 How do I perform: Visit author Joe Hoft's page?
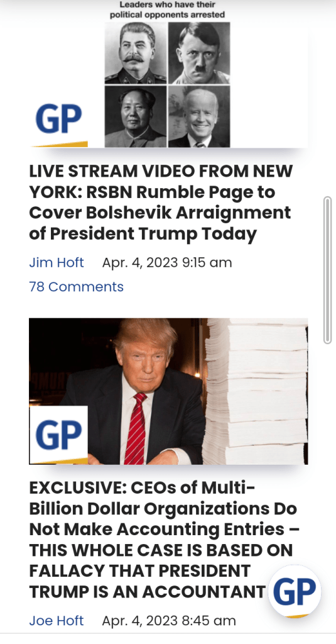pos(56,620)
